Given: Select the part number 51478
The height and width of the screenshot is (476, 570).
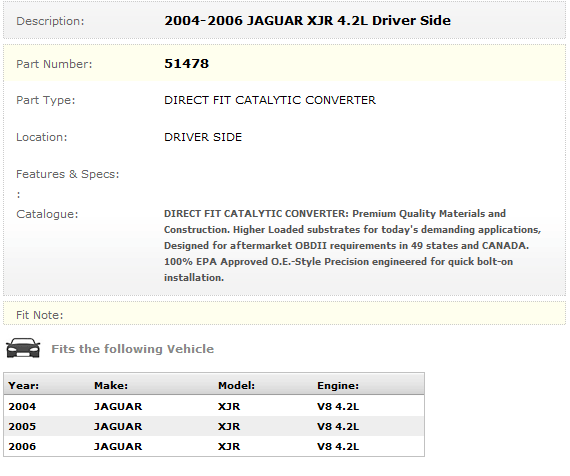Looking at the screenshot, I should click(x=186, y=64).
